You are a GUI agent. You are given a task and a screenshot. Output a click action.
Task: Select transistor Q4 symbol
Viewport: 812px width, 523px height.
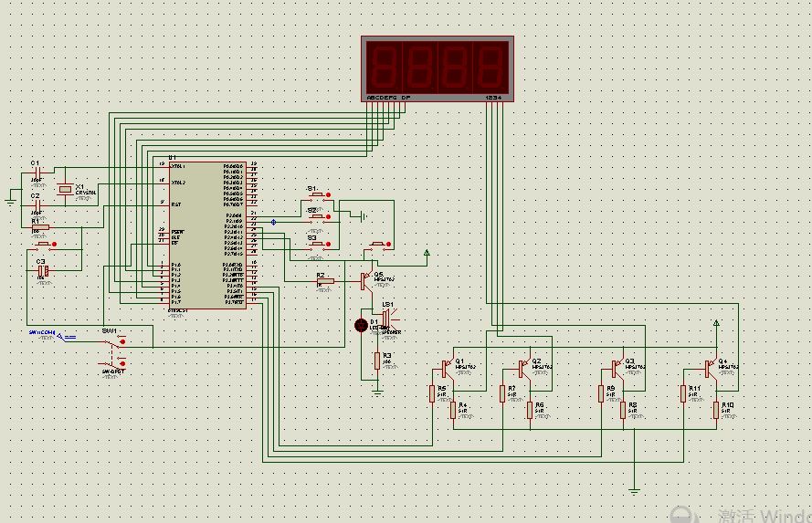click(709, 368)
